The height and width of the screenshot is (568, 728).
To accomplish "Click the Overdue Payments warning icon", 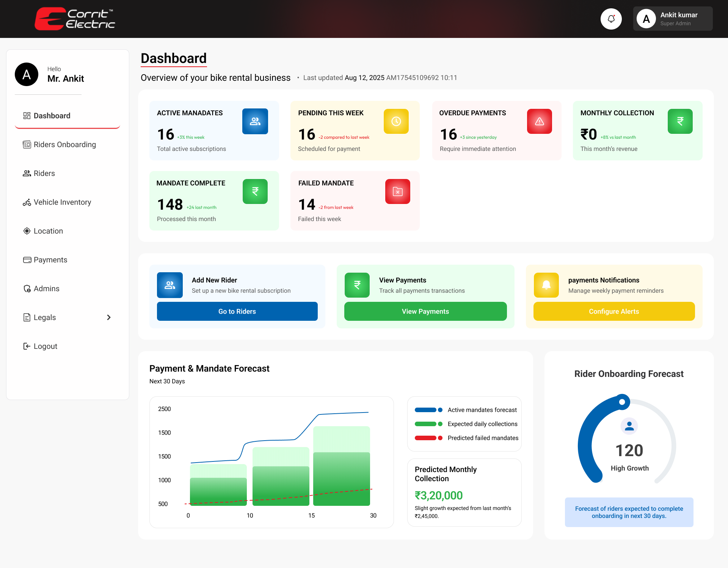I will click(x=540, y=121).
